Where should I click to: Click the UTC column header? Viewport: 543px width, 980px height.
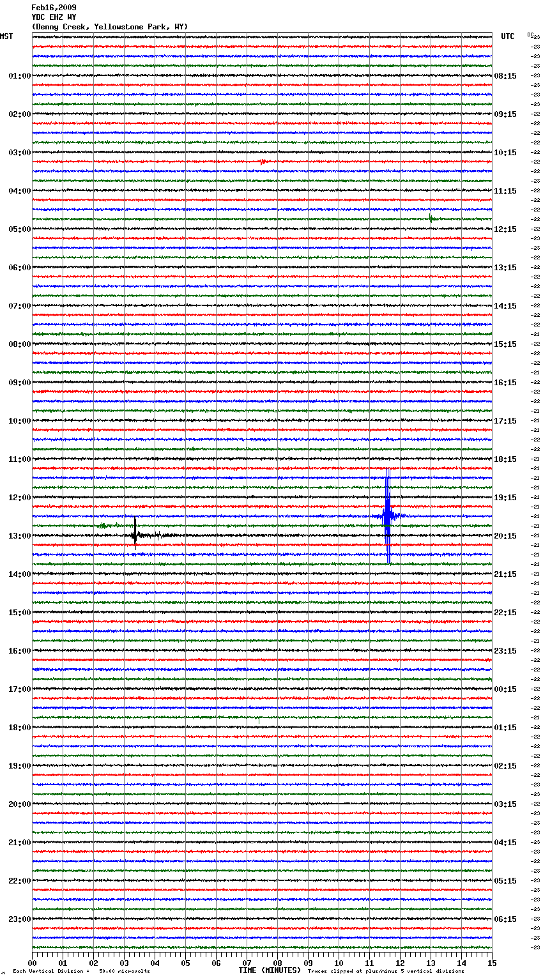point(508,36)
